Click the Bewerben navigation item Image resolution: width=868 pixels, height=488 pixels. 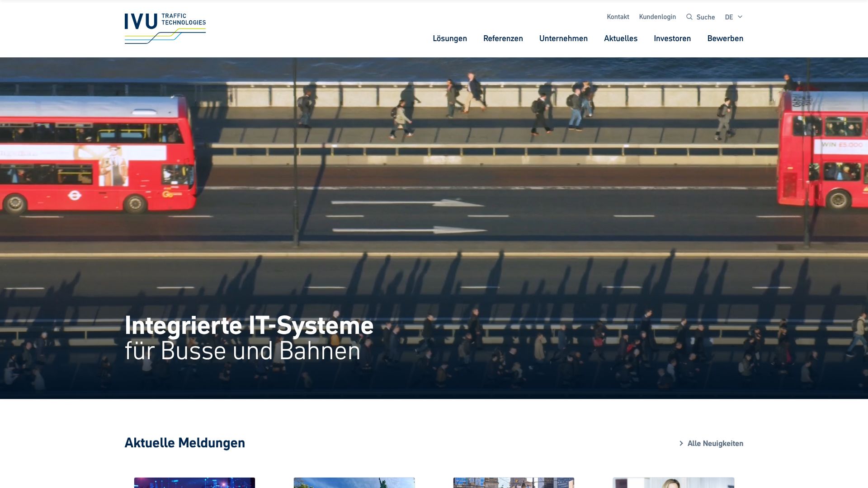pos(725,38)
